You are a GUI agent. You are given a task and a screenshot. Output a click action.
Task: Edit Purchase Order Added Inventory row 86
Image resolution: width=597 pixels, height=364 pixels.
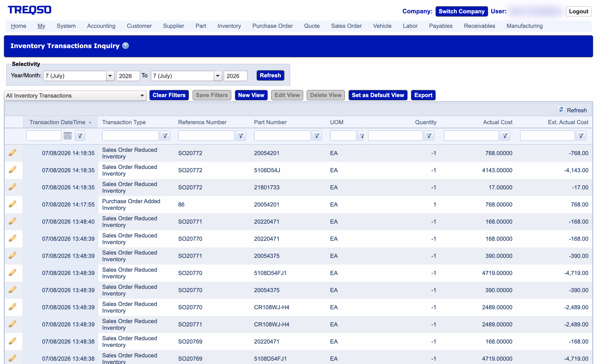(13, 204)
